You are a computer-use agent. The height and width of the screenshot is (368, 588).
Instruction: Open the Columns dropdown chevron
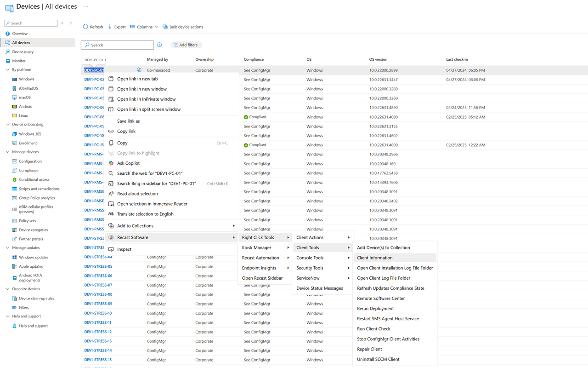[x=156, y=27]
